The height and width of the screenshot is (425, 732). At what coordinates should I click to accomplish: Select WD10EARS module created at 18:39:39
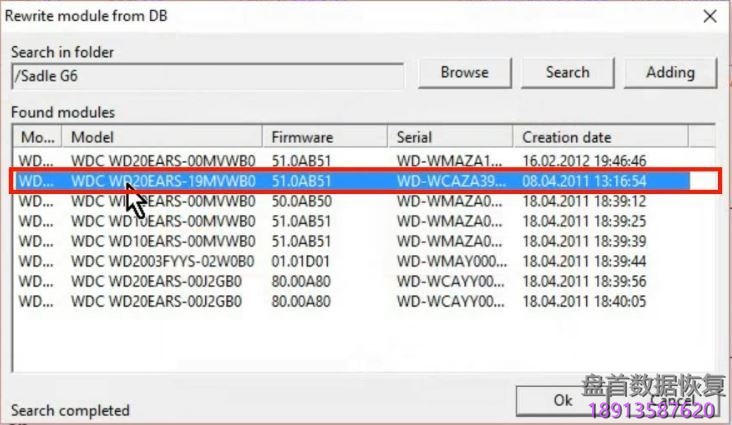163,241
